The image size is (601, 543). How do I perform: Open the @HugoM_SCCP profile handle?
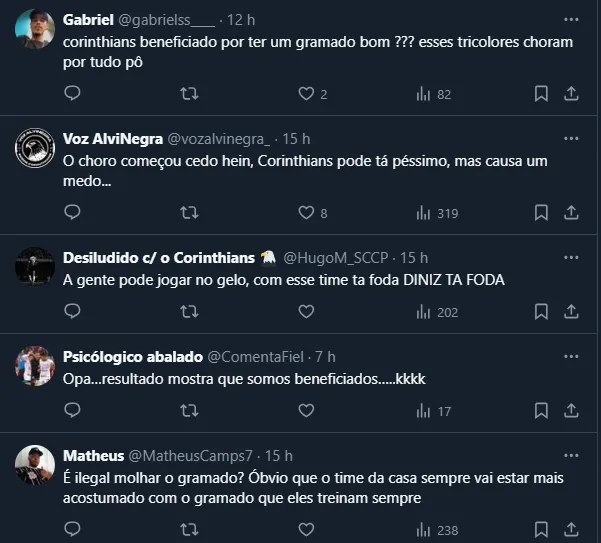(x=340, y=257)
